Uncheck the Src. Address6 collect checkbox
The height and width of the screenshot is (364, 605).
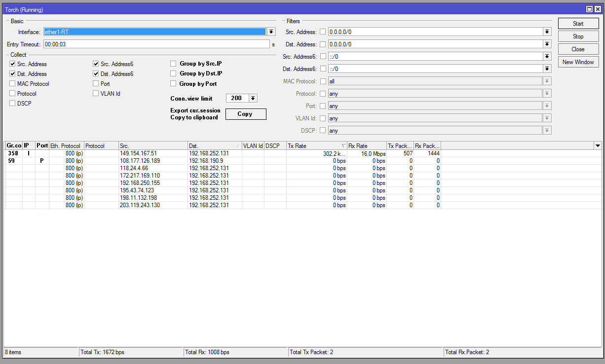point(96,64)
